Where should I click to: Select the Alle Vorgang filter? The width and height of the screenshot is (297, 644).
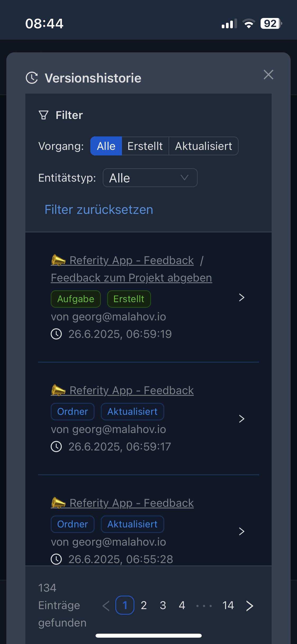(x=106, y=146)
